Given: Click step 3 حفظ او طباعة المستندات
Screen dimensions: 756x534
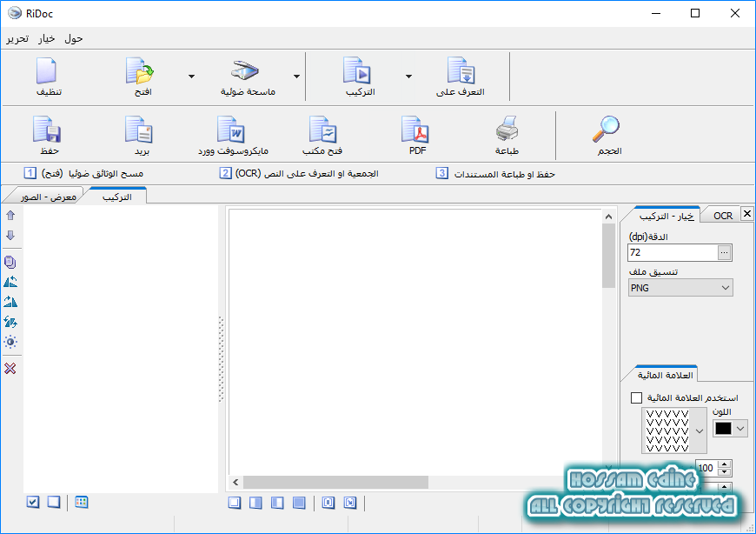Looking at the screenshot, I should [495, 174].
